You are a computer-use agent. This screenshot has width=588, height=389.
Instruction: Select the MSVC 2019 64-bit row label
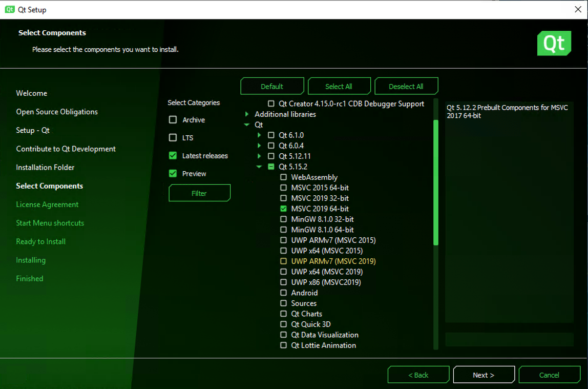(320, 209)
